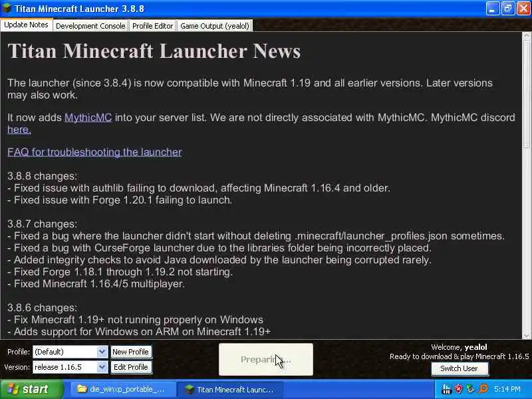Click the vertical scrollbar thumb of news pane
Screen dimensions: 532x399
click(x=527, y=93)
